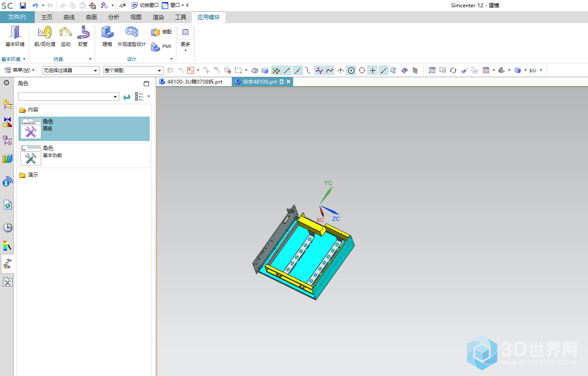Maximize the 角色 panel

pos(146,84)
